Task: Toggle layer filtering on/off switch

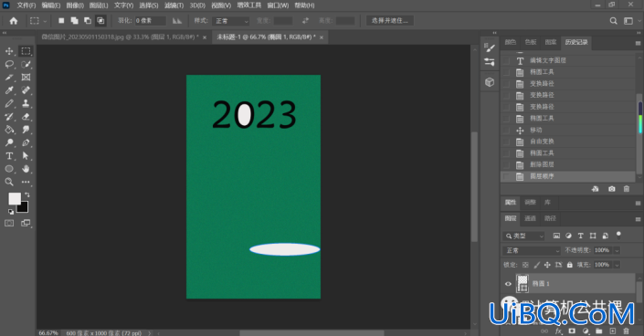Action: pyautogui.click(x=618, y=236)
